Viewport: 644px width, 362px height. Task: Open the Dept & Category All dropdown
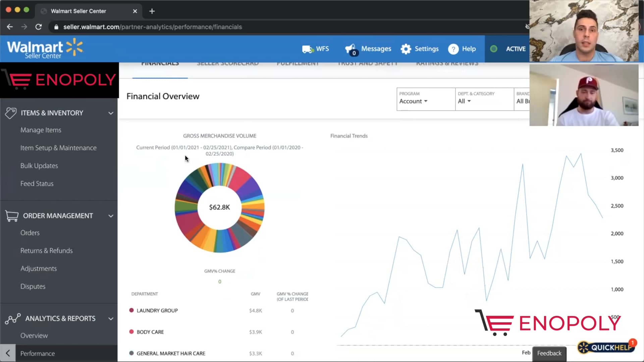tap(464, 101)
